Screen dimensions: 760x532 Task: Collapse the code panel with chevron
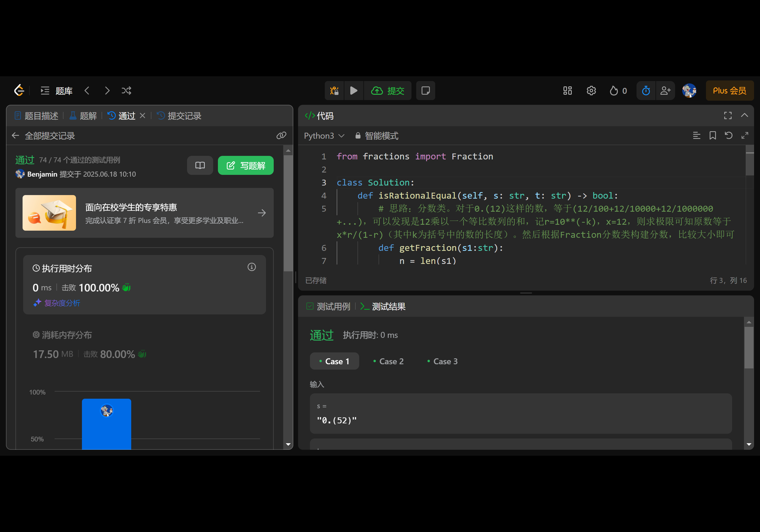tap(744, 115)
